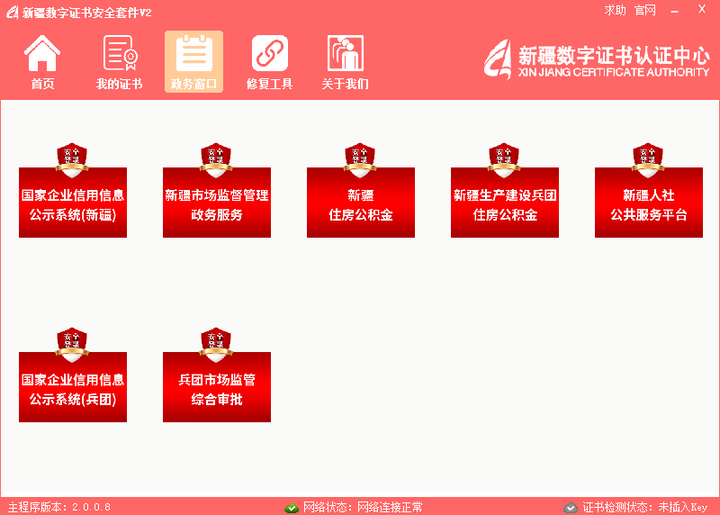Click the 主程序版本: 2.0.0.8 text

coord(59,507)
